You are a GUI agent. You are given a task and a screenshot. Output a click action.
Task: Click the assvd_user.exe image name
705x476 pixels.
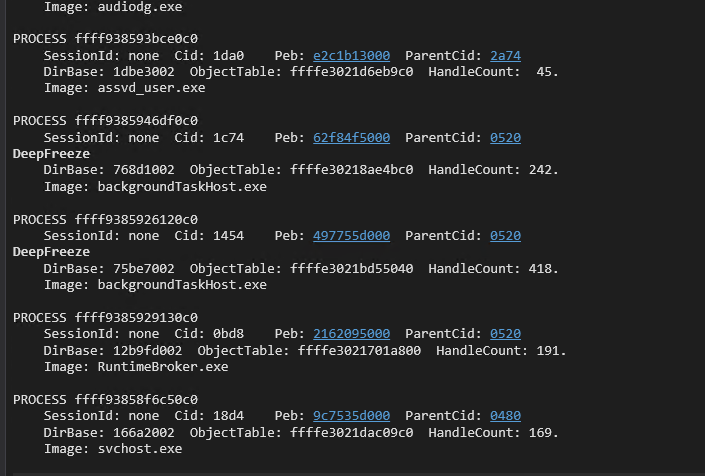pos(151,88)
